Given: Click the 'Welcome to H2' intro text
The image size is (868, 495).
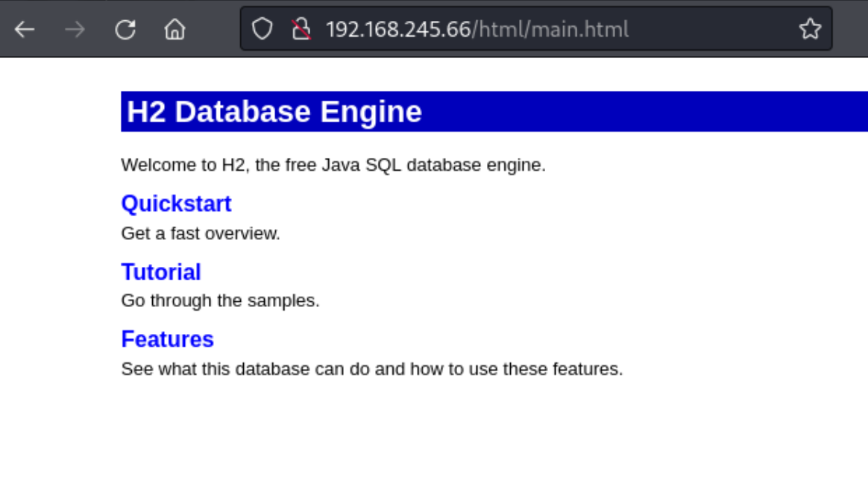Looking at the screenshot, I should (x=333, y=165).
